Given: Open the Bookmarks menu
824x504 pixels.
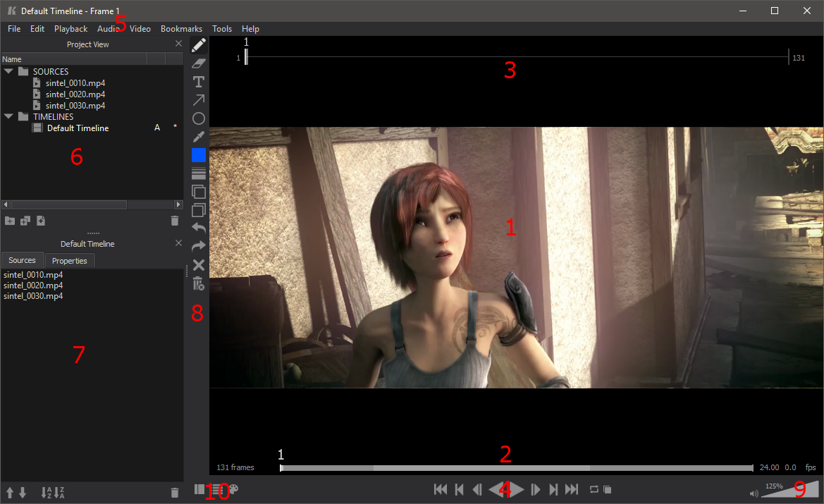Looking at the screenshot, I should [181, 29].
